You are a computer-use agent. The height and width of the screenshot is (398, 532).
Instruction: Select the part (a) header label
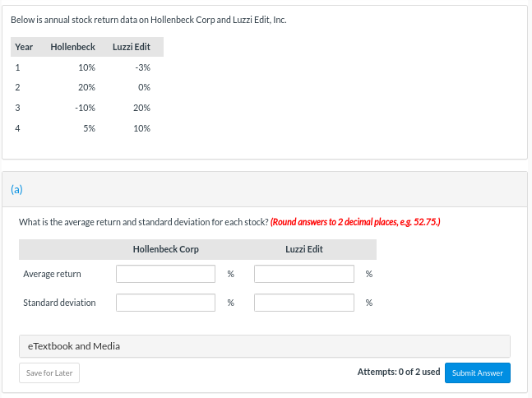coord(16,189)
